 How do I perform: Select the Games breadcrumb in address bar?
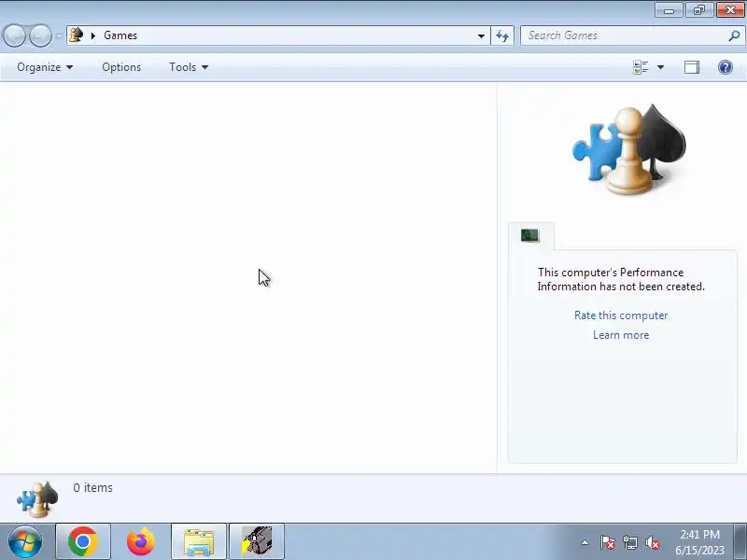click(120, 35)
